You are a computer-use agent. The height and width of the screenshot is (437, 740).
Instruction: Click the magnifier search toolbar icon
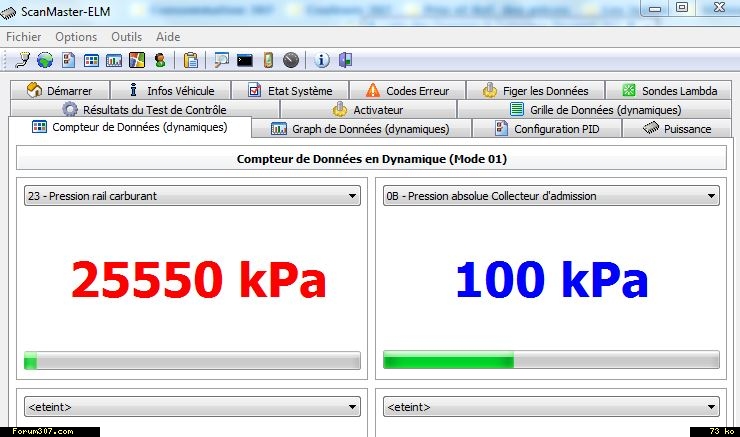coord(221,60)
